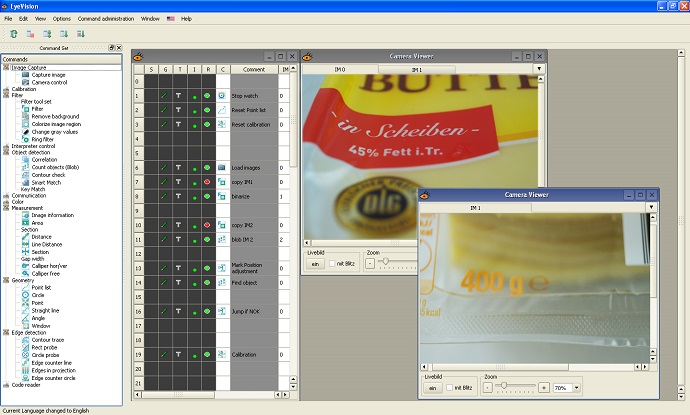Toggle 'mit Blitz' checkbox in IM 1 viewer
This screenshot has height=415, width=690.
pyautogui.click(x=449, y=388)
